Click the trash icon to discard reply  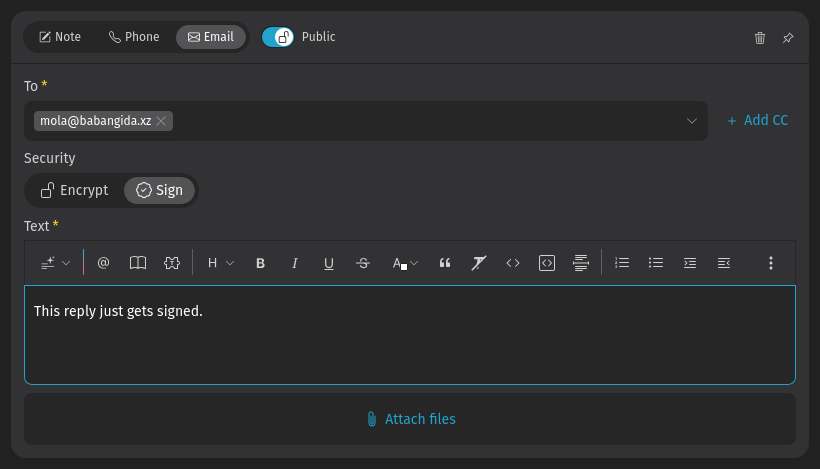tap(760, 38)
